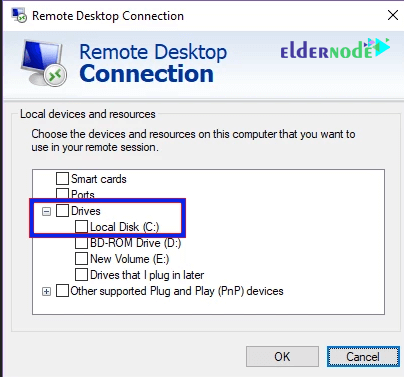This screenshot has width=404, height=377.
Task: Click the OK button
Action: (282, 357)
